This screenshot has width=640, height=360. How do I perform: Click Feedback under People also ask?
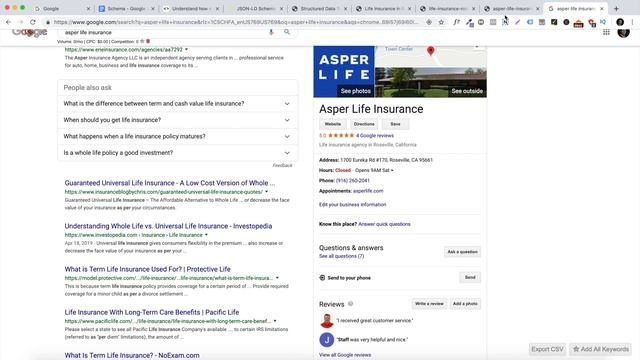point(282,165)
